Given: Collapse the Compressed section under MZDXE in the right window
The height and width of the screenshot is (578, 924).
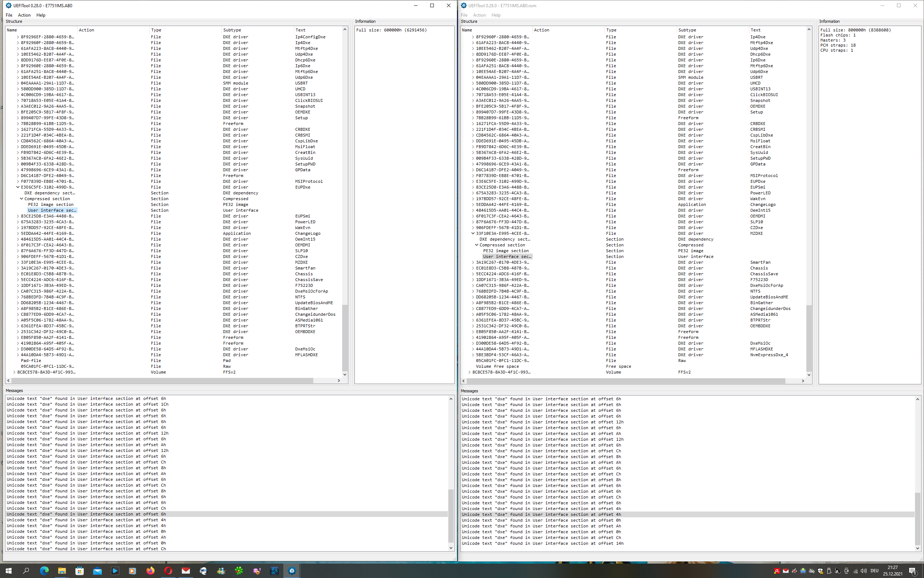Looking at the screenshot, I should pos(476,245).
